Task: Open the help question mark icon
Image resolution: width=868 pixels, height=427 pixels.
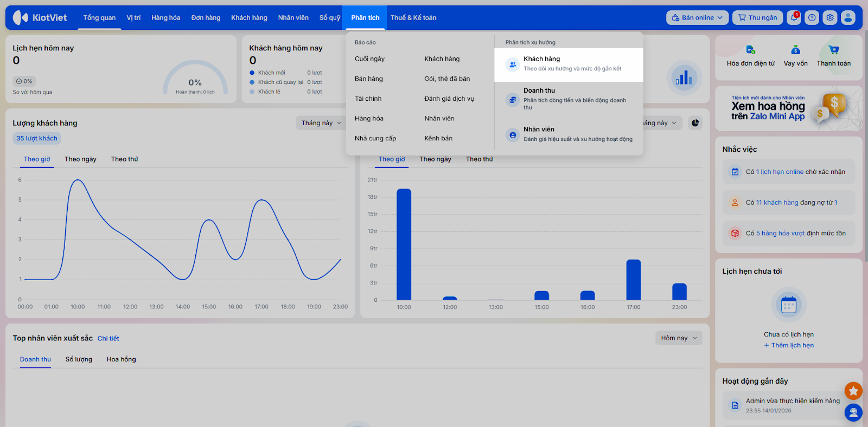Action: [x=812, y=18]
